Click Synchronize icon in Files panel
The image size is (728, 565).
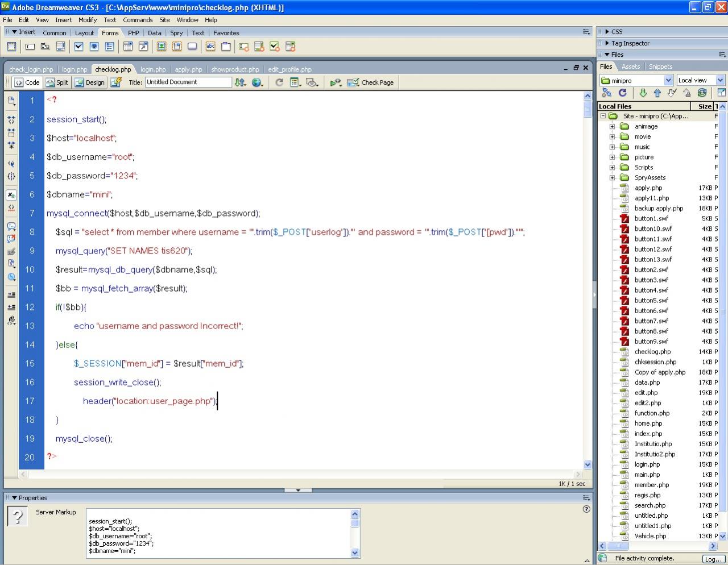coord(702,93)
